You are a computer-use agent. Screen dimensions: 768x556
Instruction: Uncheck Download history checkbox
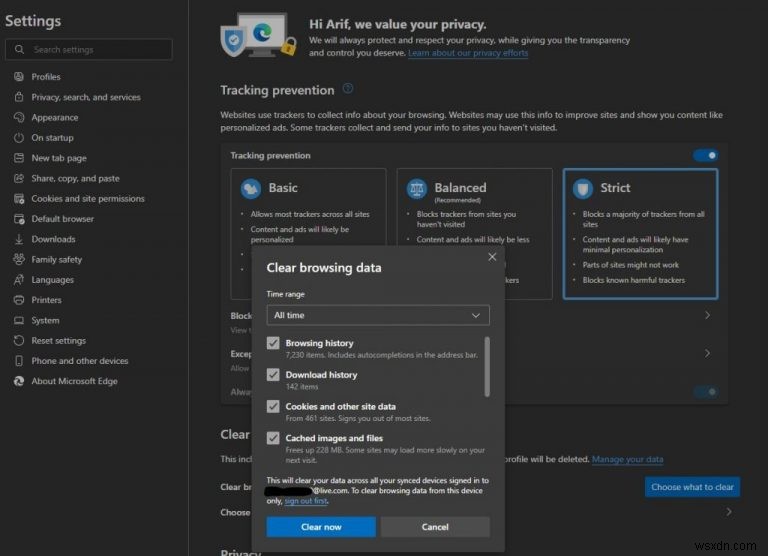pyautogui.click(x=273, y=375)
